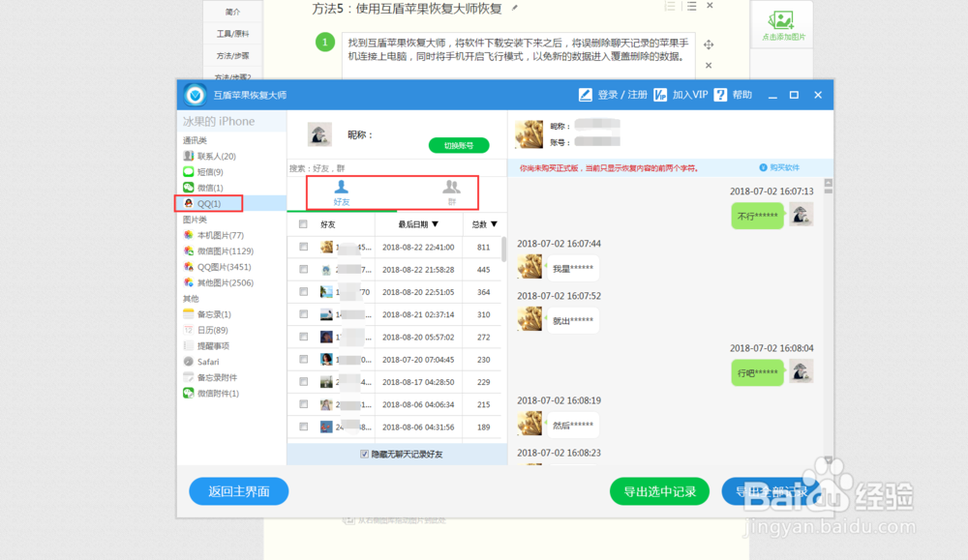
Task: Click 帮助 text in title bar
Action: point(742,95)
